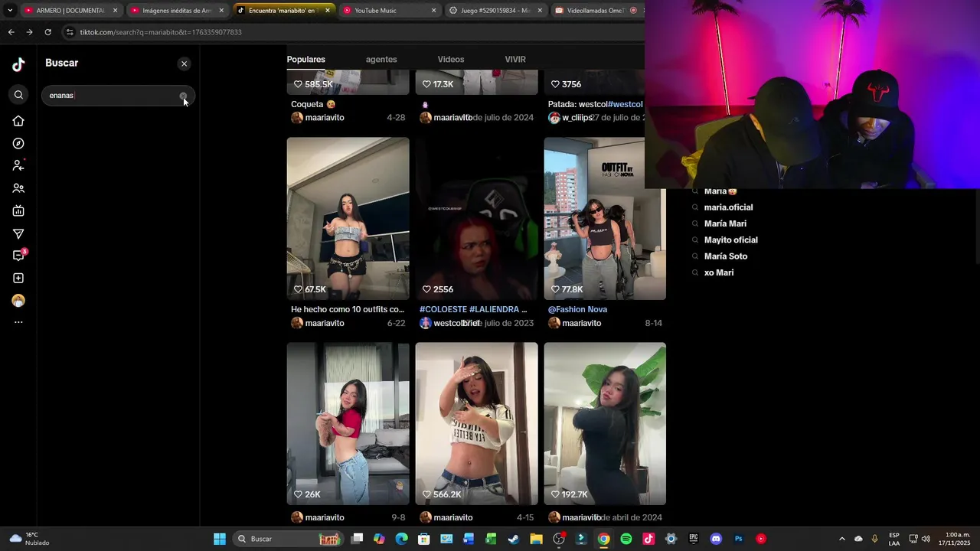
Task: Open the Juego #5290159834 browser tab
Action: pos(495,11)
